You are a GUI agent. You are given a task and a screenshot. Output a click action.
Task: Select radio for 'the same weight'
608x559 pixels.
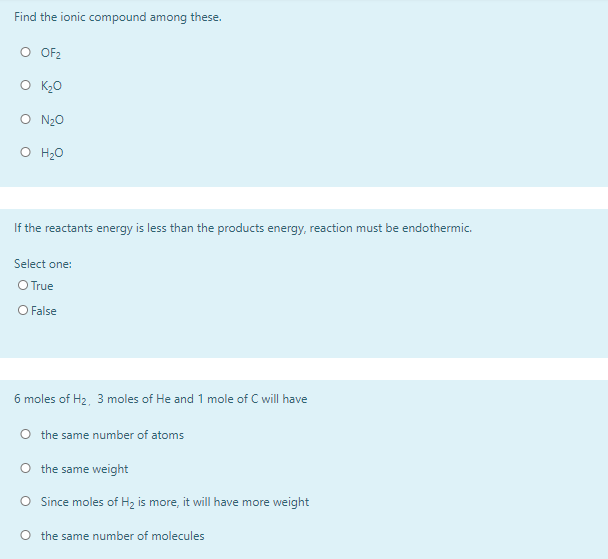pyautogui.click(x=26, y=468)
